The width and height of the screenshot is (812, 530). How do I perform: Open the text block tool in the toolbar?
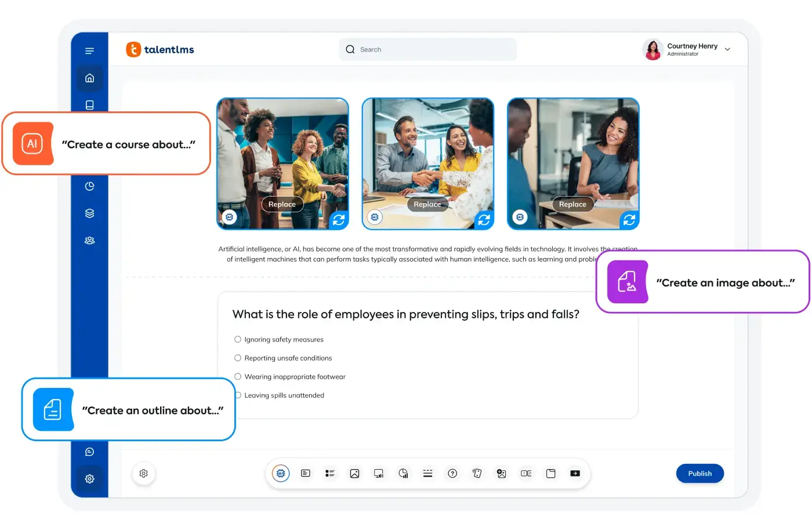tap(306, 473)
